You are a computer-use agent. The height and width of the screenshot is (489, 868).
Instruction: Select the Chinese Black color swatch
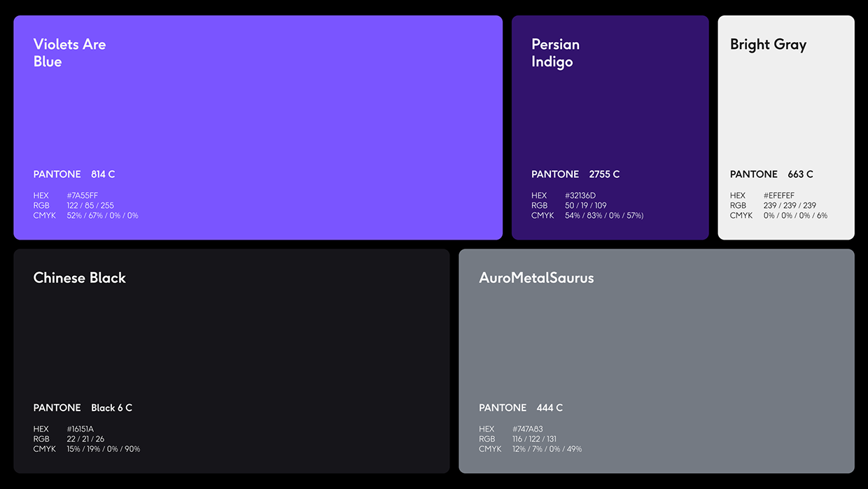click(x=231, y=336)
